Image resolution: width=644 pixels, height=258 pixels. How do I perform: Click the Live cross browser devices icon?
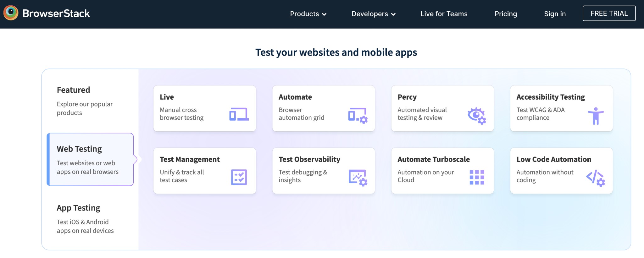point(239,114)
